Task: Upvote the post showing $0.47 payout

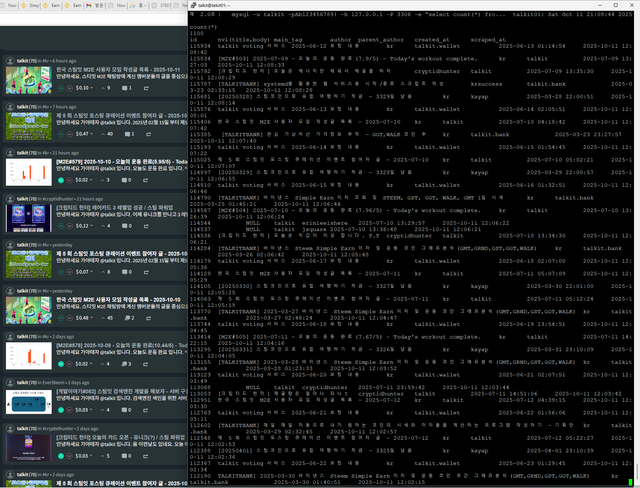Action: (x=61, y=134)
